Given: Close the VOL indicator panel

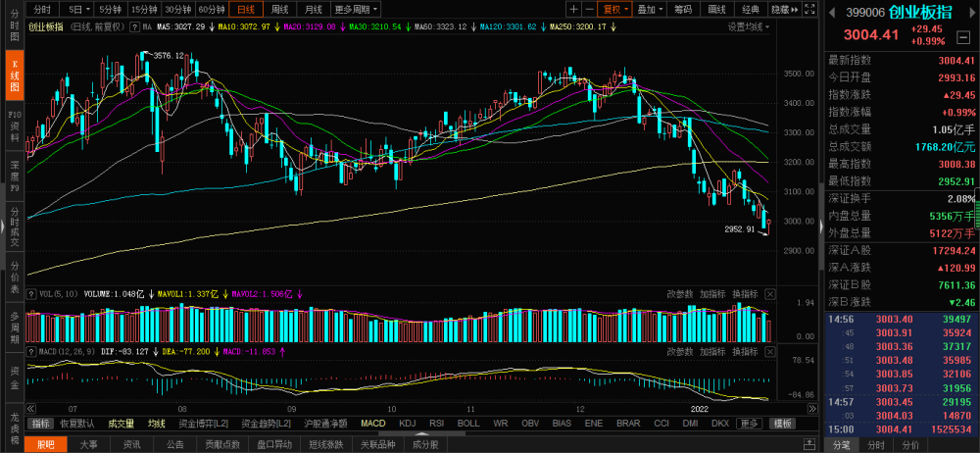Looking at the screenshot, I should (x=770, y=294).
